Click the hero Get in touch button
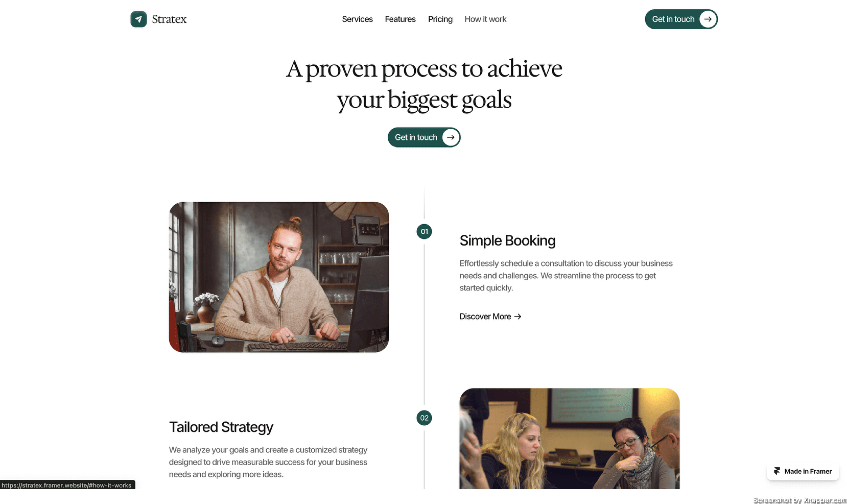The image size is (847, 504). (424, 137)
